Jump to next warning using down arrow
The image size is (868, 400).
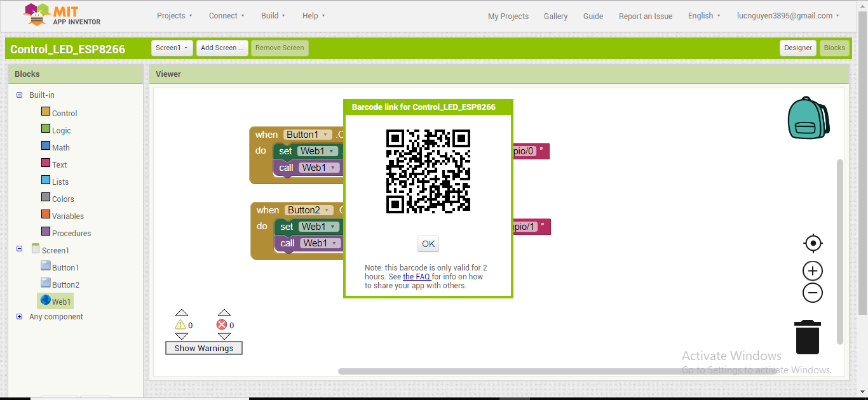(x=182, y=337)
